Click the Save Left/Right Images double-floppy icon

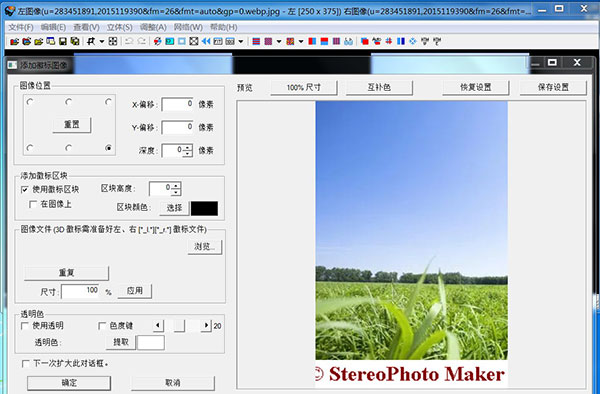click(75, 41)
